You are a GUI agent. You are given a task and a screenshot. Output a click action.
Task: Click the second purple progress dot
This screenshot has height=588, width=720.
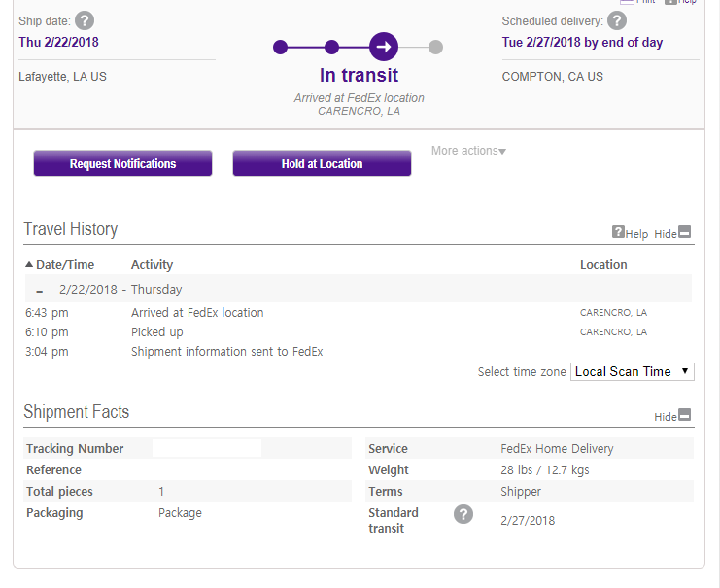pyautogui.click(x=331, y=47)
